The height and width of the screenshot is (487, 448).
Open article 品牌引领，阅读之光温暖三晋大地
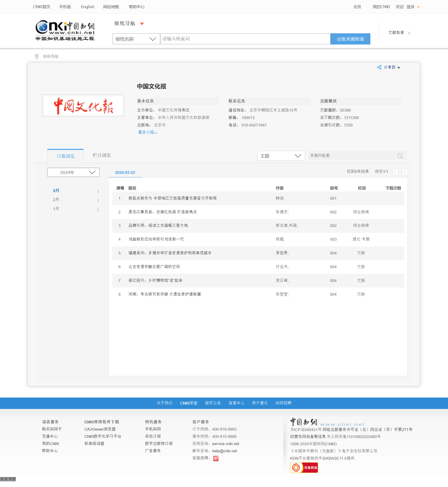pos(158,226)
